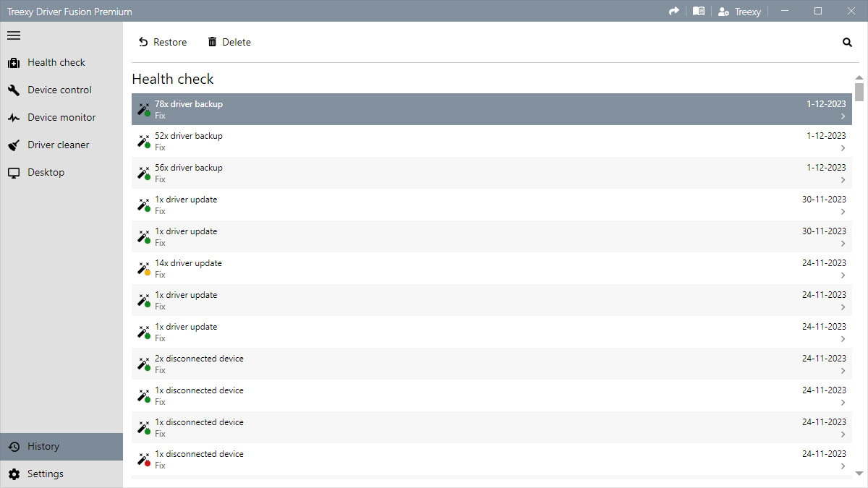Switch to Driver cleaner
The width and height of the screenshot is (868, 488).
[x=58, y=145]
